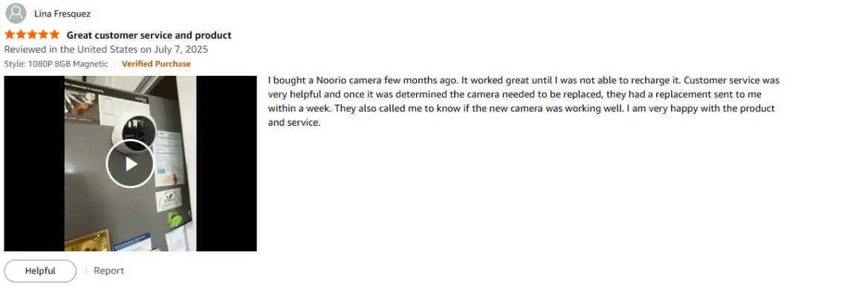Viewport: 868px width, 290px height.
Task: Select the Style: 1080P 8GB Magnetic text
Action: [56, 64]
